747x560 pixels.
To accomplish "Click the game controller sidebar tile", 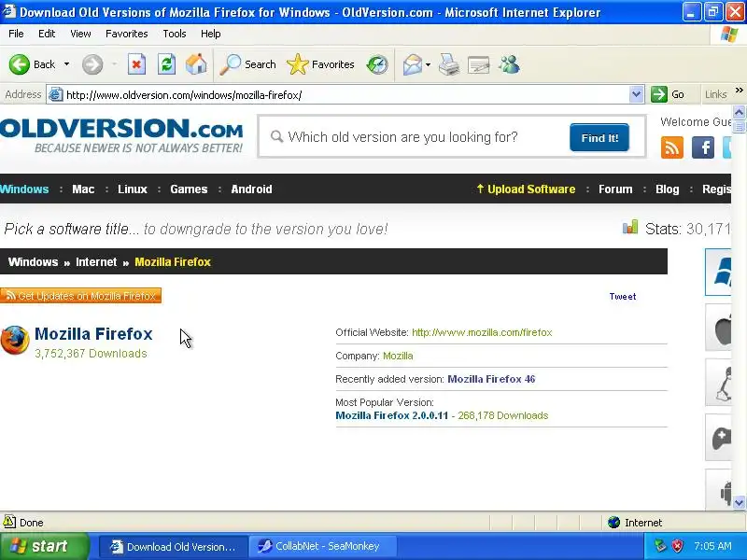I will pyautogui.click(x=718, y=438).
